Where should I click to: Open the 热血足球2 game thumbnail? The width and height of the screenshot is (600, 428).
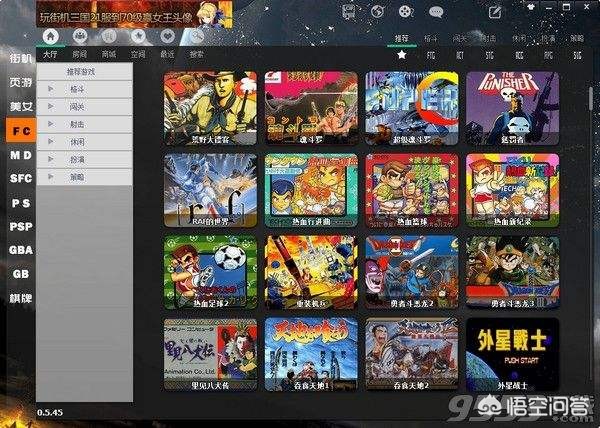coord(210,272)
